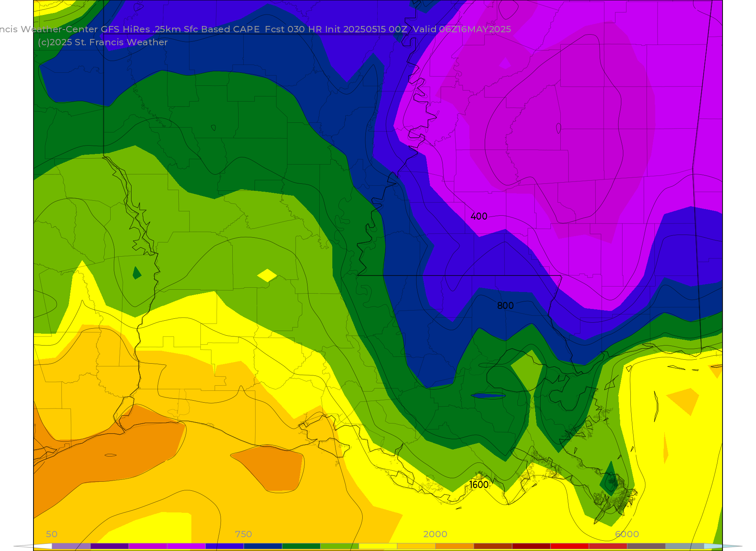The image size is (756, 551).
Task: Select the dark purple colorbar swatch
Action: click(109, 546)
